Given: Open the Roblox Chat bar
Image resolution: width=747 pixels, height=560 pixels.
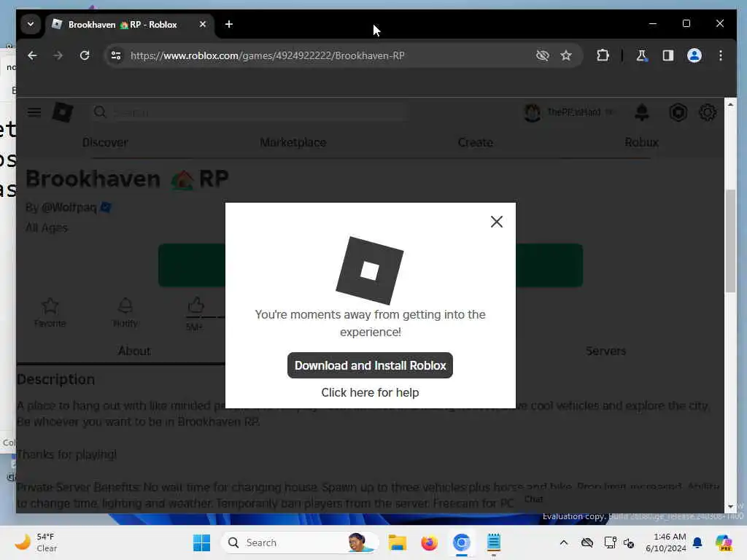Looking at the screenshot, I should [533, 499].
